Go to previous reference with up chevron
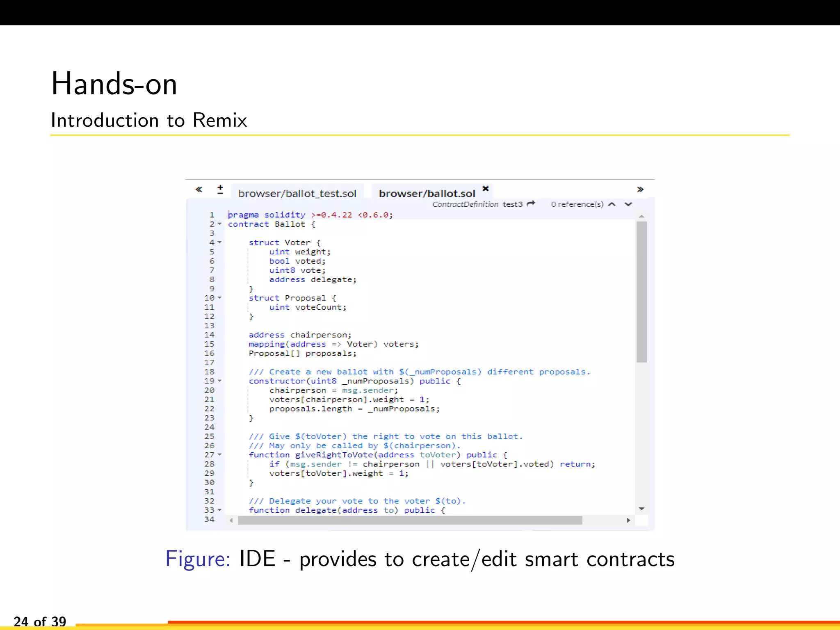 pyautogui.click(x=612, y=204)
